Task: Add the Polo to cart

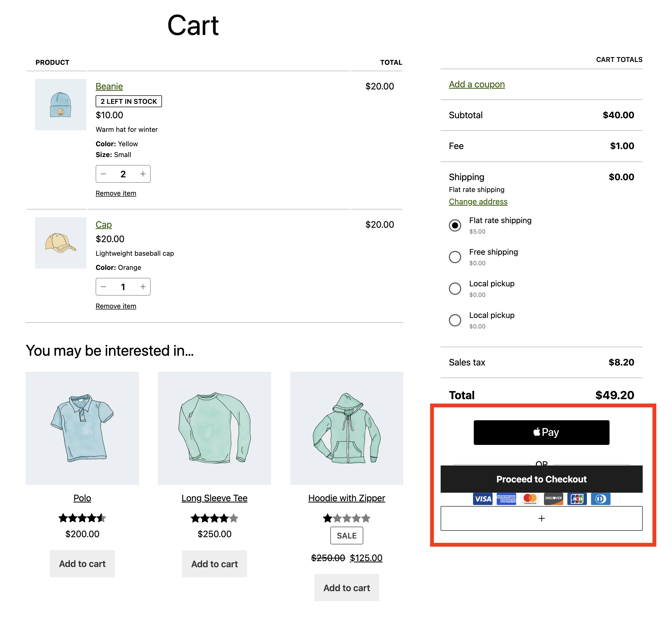Action: click(x=82, y=564)
